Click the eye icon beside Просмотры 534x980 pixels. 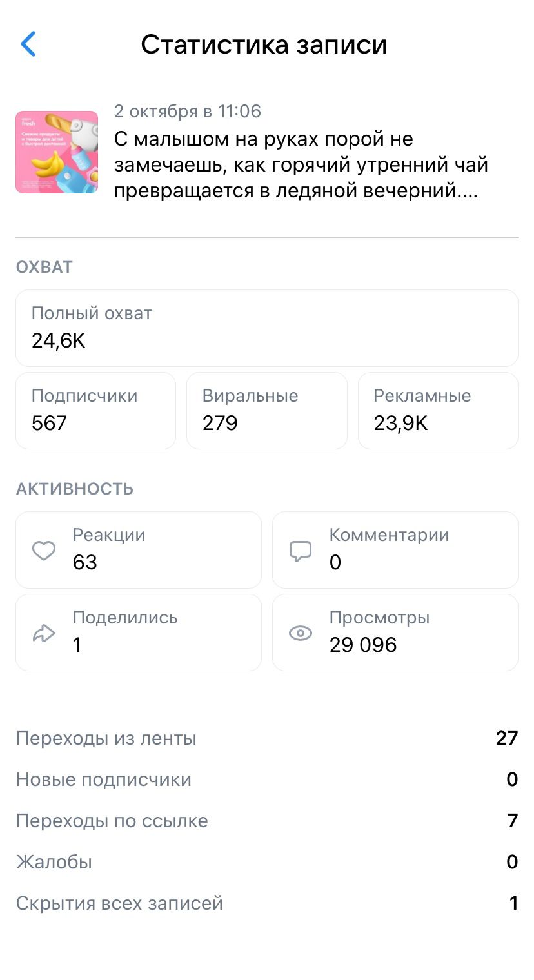pyautogui.click(x=301, y=633)
